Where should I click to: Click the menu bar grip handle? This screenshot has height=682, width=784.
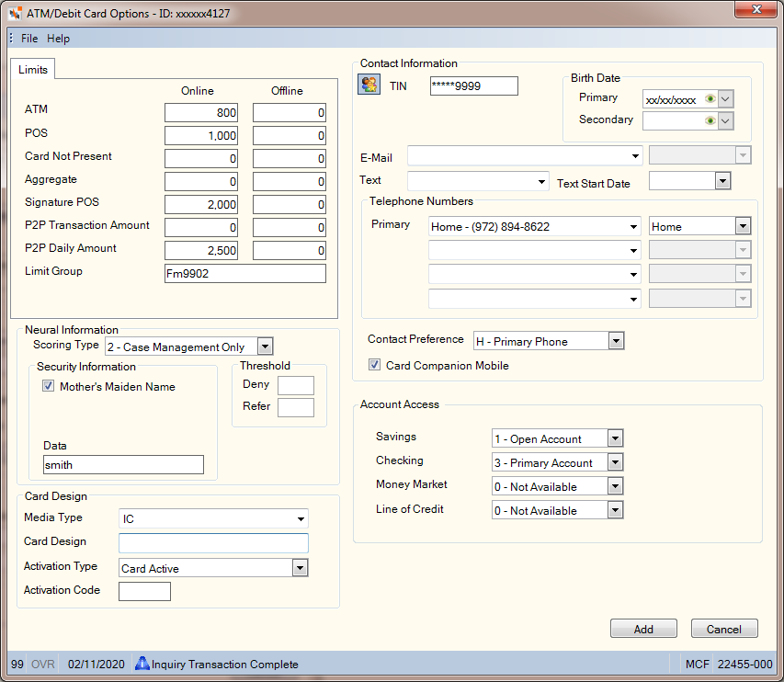pyautogui.click(x=12, y=39)
